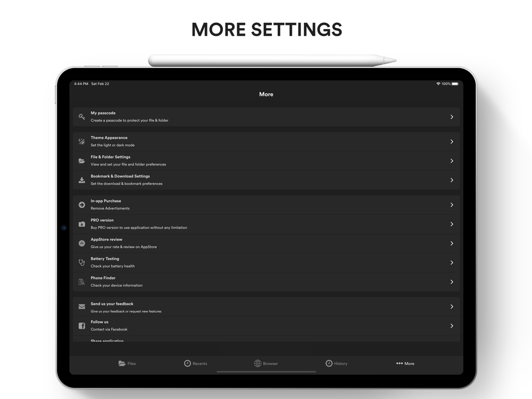
Task: Switch to the Files tab
Action: [127, 363]
